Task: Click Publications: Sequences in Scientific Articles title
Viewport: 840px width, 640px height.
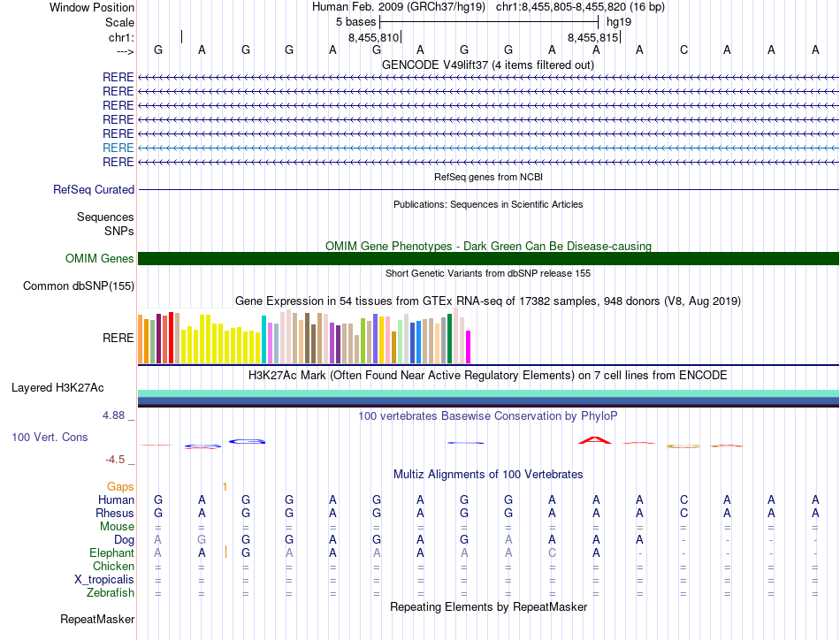Action: click(x=488, y=204)
